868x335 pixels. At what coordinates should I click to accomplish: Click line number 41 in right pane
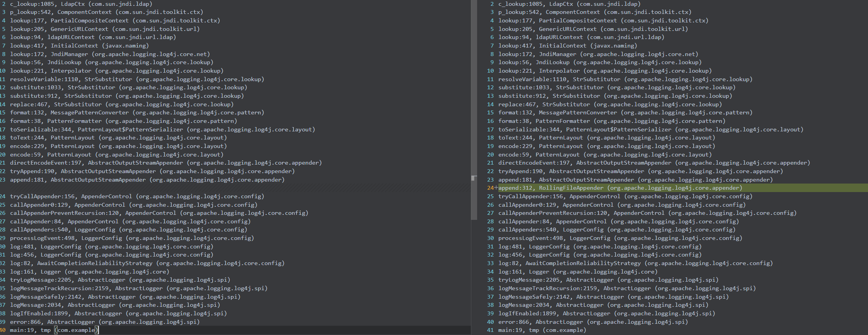pos(490,330)
